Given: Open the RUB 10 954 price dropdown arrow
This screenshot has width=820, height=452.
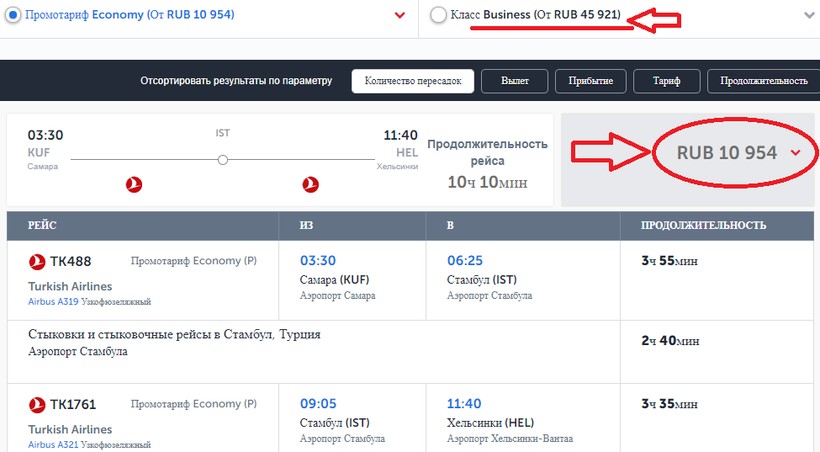Looking at the screenshot, I should pos(796,153).
